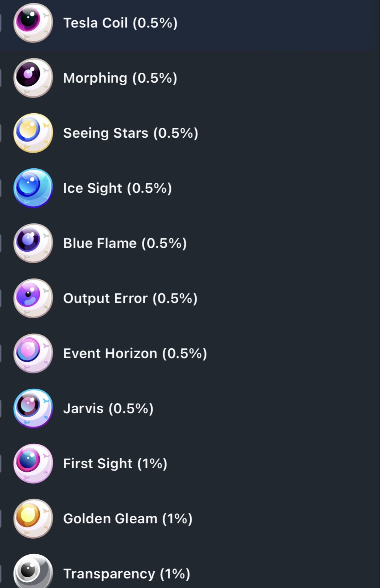Click the Blue Flame eye icon
Screen dimensions: 380x588
click(33, 243)
